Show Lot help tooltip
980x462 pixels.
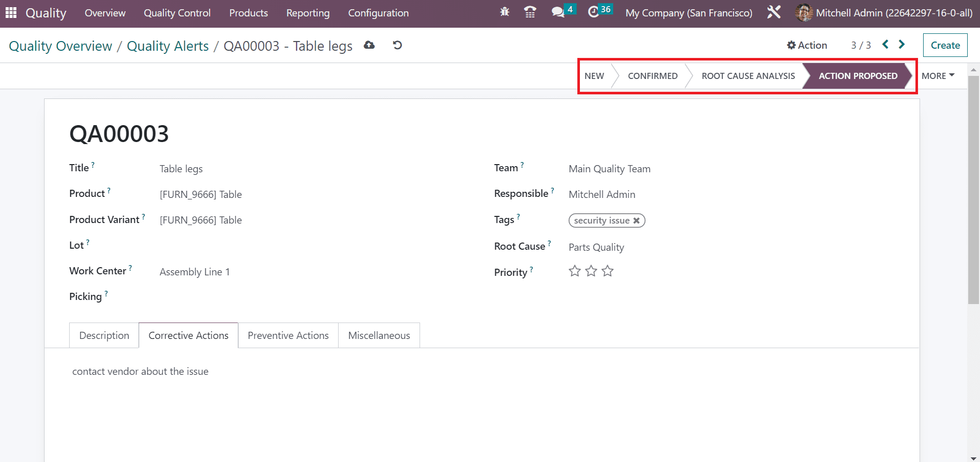(x=88, y=243)
